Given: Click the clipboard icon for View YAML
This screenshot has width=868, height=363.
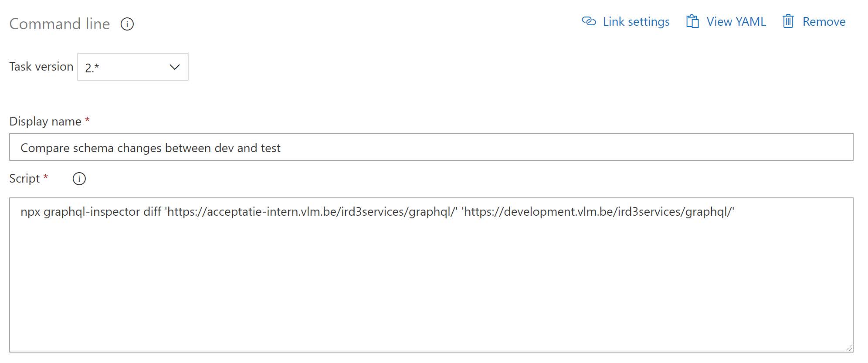Looking at the screenshot, I should coord(692,21).
